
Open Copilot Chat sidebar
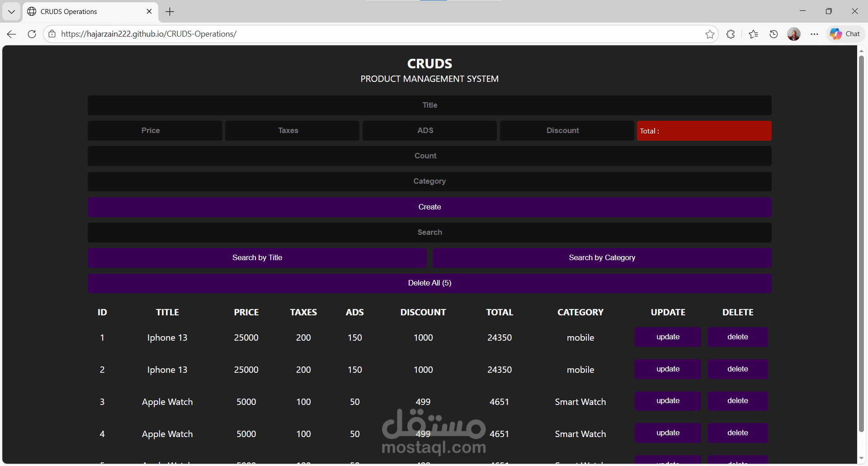coord(845,34)
